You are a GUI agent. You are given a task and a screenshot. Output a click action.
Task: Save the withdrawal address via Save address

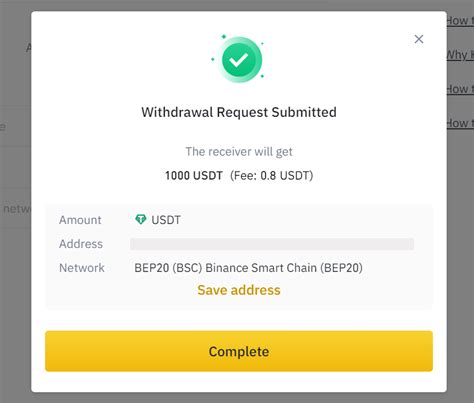239,290
